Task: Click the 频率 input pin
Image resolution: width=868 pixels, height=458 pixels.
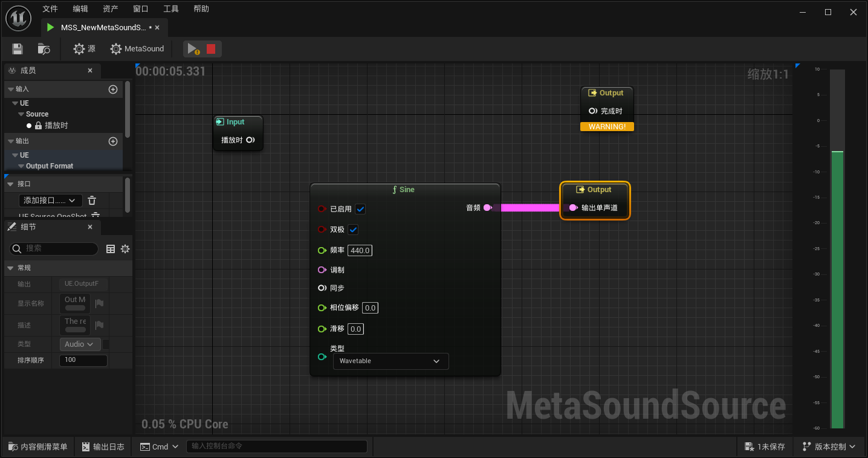Action: pyautogui.click(x=322, y=250)
